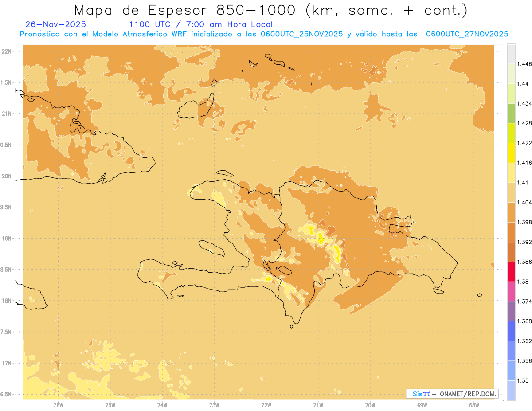
Task: Select the pale cream swatch between 1.44 and 1.446
Action: coord(511,74)
